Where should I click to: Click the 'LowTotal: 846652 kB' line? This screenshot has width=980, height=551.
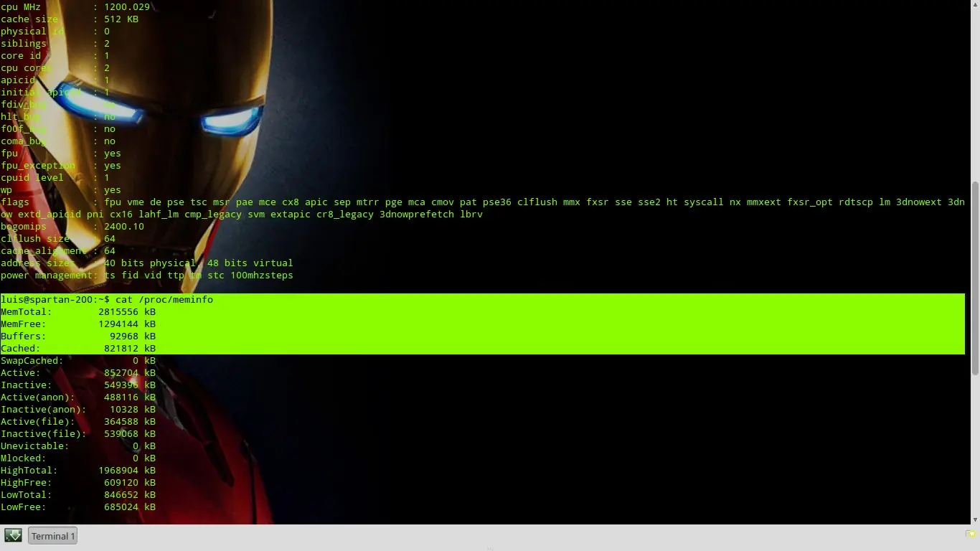tap(78, 495)
